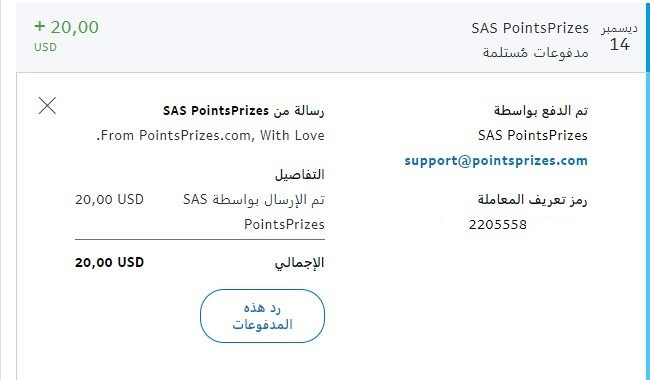The image size is (650, 380).
Task: Select the transaction ID 2205558
Action: pyautogui.click(x=497, y=225)
